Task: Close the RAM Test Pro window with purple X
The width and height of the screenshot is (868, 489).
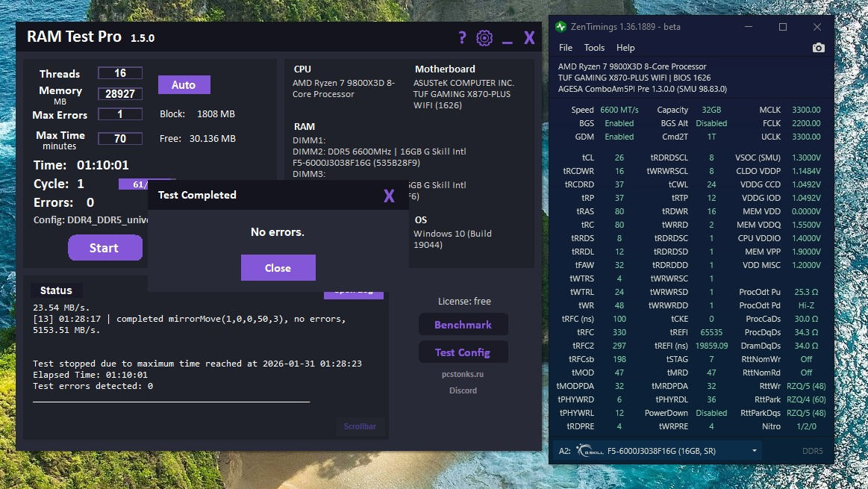Action: point(529,37)
